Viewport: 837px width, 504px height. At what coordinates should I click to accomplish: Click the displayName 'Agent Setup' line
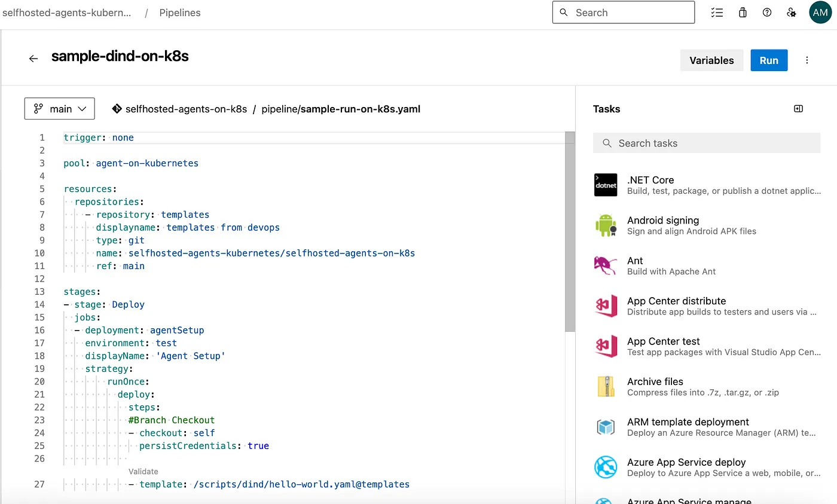155,356
